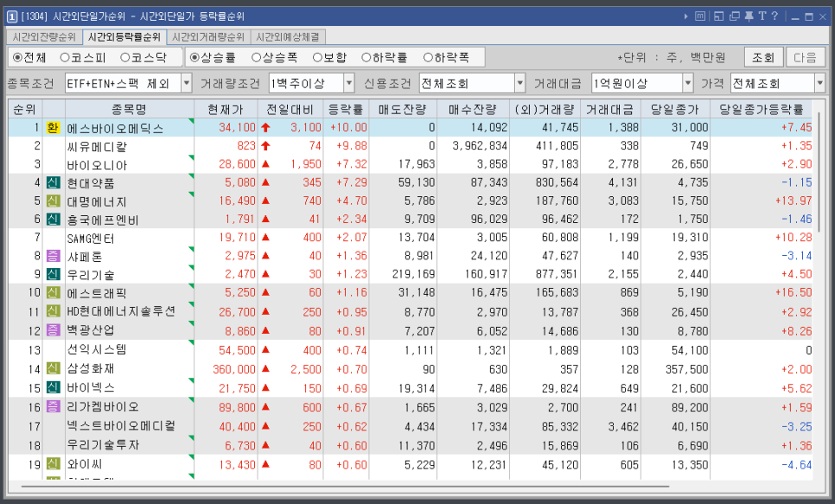
Task: Switch to the 시간외거래량순위 tab
Action: click(x=208, y=37)
